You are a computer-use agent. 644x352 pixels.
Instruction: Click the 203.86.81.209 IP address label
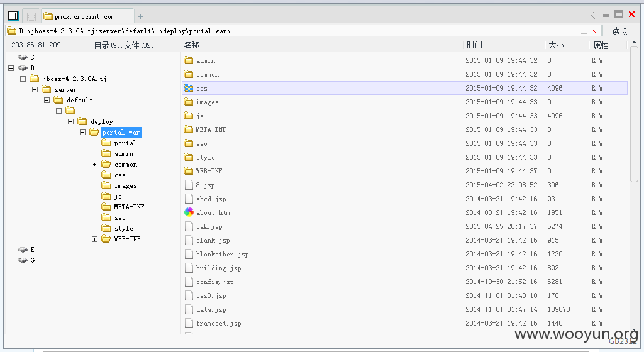coord(36,45)
